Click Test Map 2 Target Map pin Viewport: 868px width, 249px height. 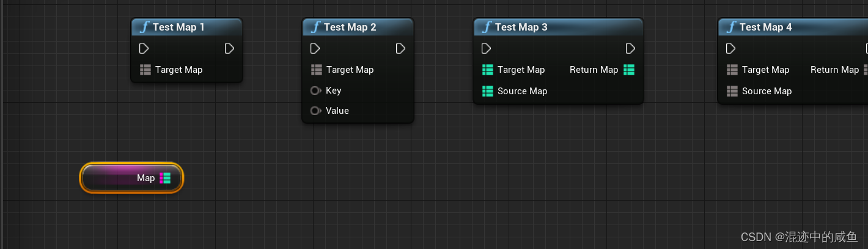pyautogui.click(x=317, y=70)
